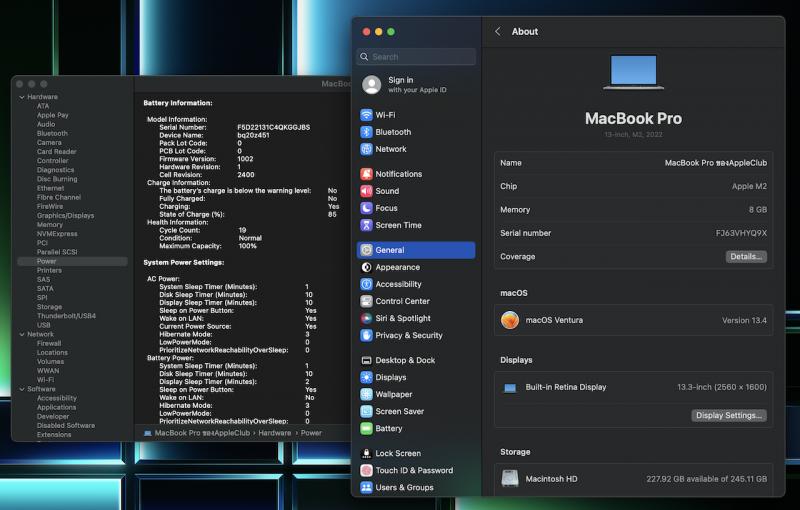Image resolution: width=800 pixels, height=510 pixels.
Task: Open Focus moon icon
Action: click(366, 208)
